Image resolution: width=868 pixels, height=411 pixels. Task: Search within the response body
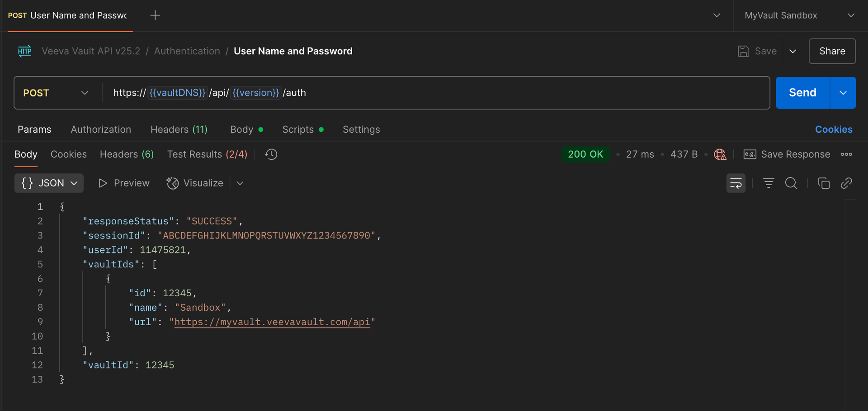point(791,183)
